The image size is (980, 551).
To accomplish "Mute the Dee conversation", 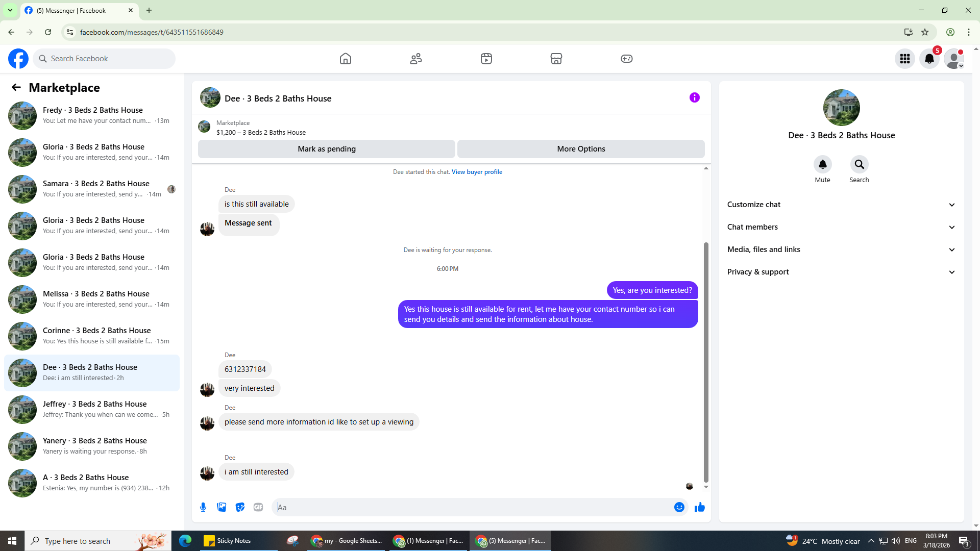I will point(822,164).
